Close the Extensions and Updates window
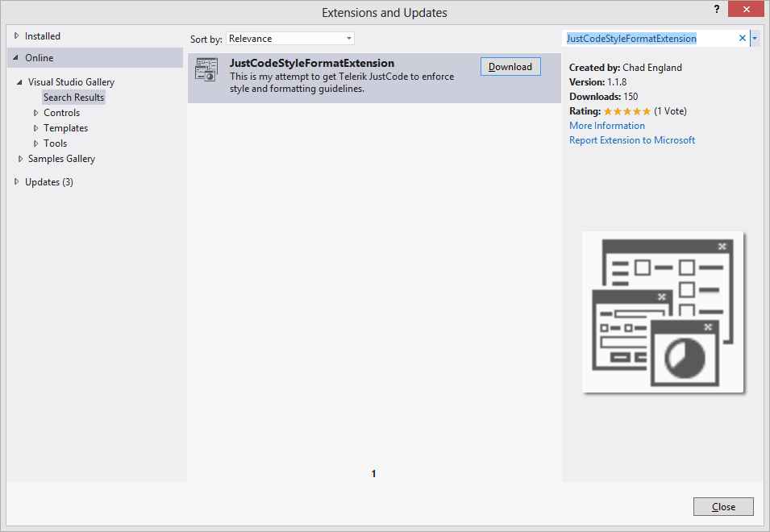770x532 pixels. click(746, 9)
